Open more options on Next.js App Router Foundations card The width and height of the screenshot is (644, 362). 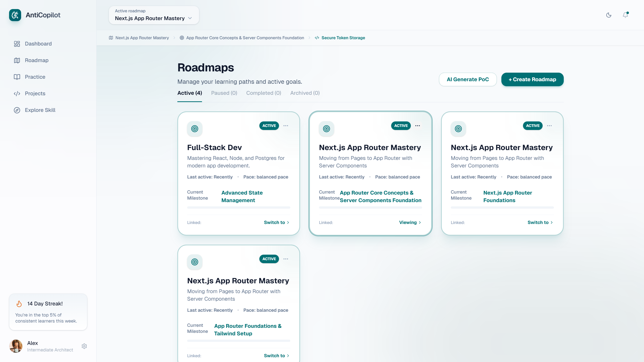click(x=549, y=126)
